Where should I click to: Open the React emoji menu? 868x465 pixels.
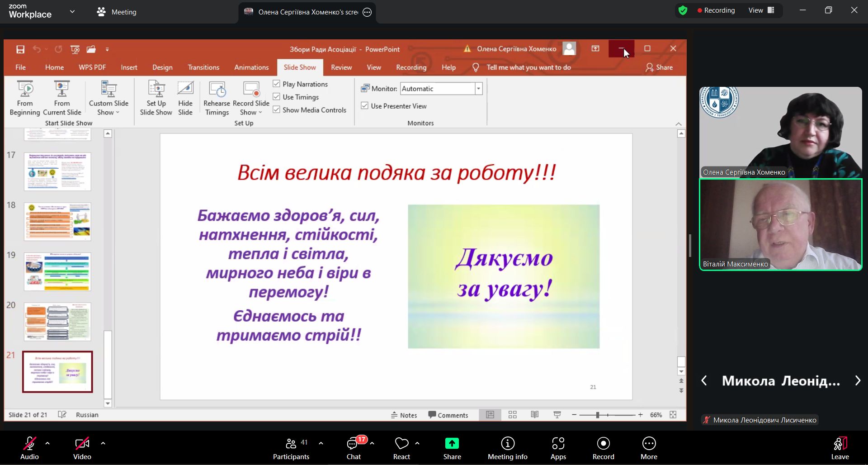(x=401, y=444)
